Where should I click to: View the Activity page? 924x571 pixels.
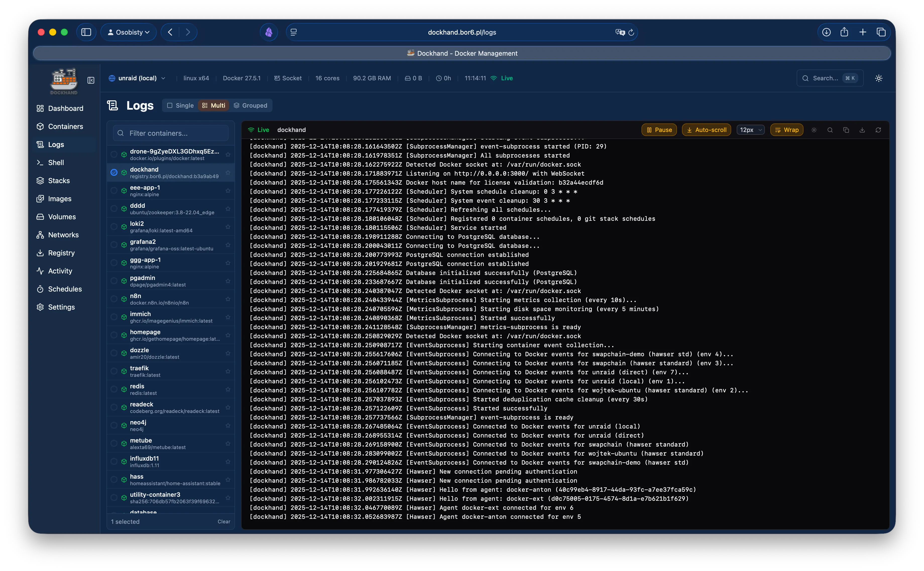pyautogui.click(x=60, y=271)
